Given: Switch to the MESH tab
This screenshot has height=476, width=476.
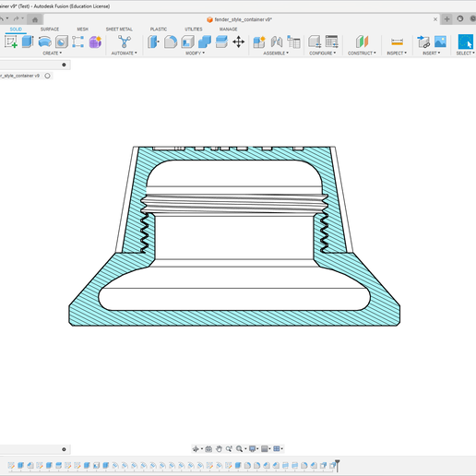Looking at the screenshot, I should tap(82, 30).
